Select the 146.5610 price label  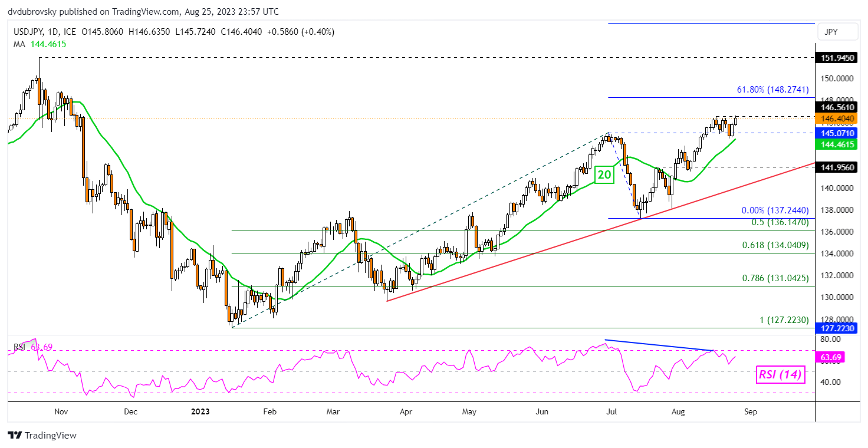837,107
